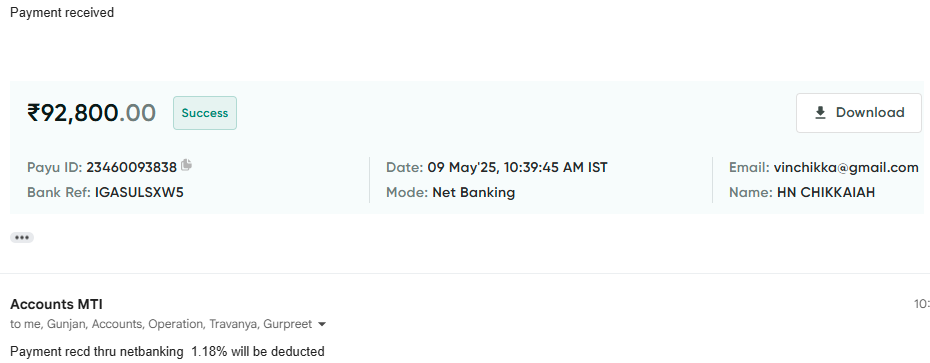Open sender name Accounts MTI

[x=56, y=304]
